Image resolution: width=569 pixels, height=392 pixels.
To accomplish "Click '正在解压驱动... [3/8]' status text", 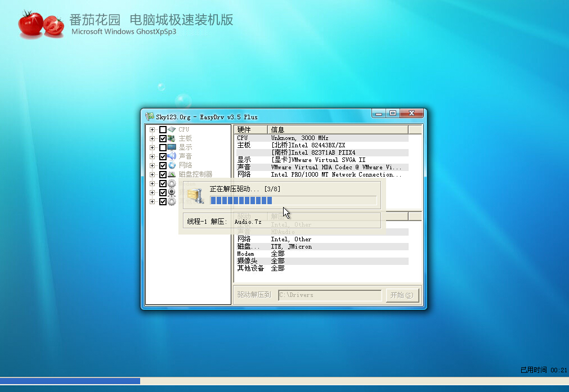I will (245, 189).
